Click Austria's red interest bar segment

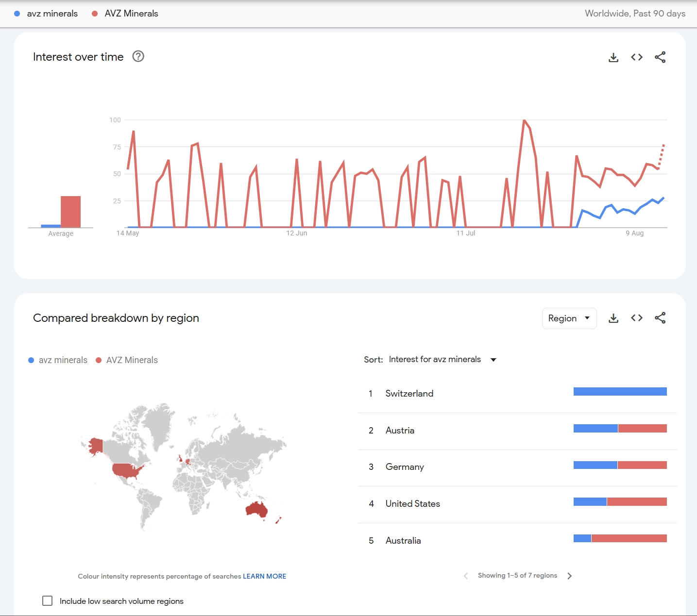pos(643,428)
